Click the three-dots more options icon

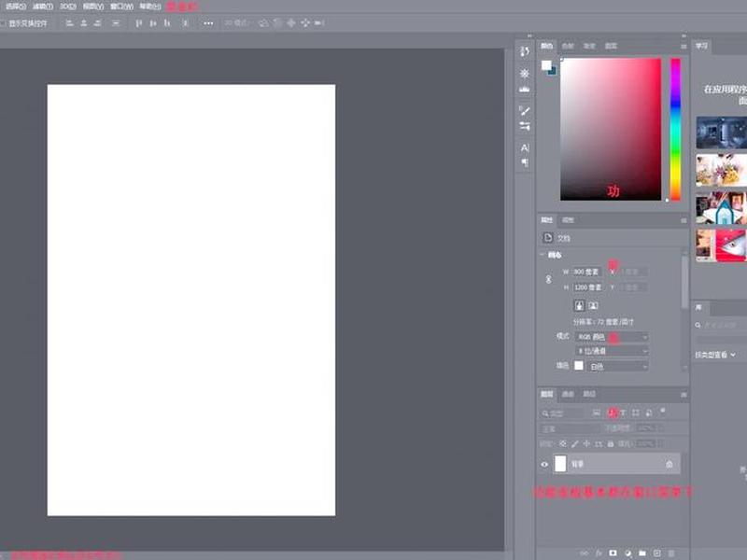(208, 22)
